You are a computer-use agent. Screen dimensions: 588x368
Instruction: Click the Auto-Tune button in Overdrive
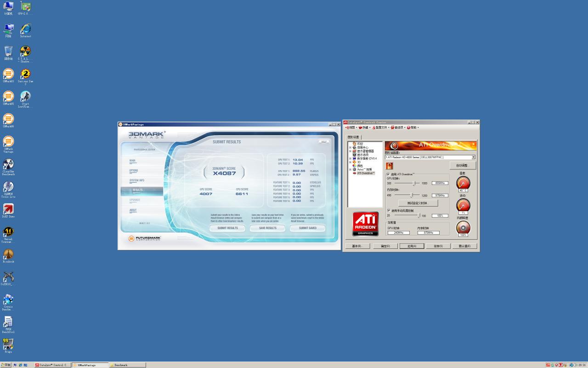pos(463,166)
